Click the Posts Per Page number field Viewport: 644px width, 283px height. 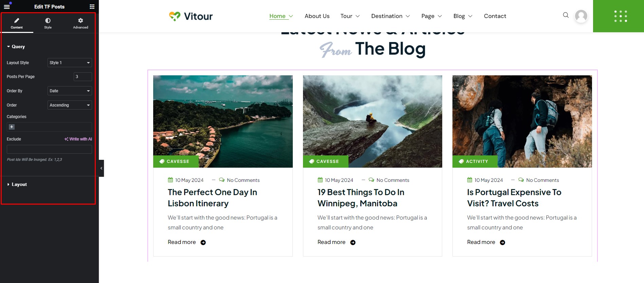pyautogui.click(x=83, y=77)
